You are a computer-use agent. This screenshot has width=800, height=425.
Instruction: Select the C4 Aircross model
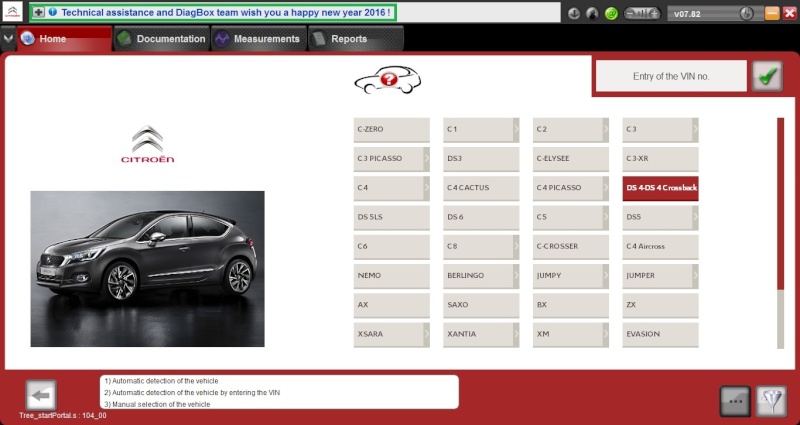tap(660, 246)
